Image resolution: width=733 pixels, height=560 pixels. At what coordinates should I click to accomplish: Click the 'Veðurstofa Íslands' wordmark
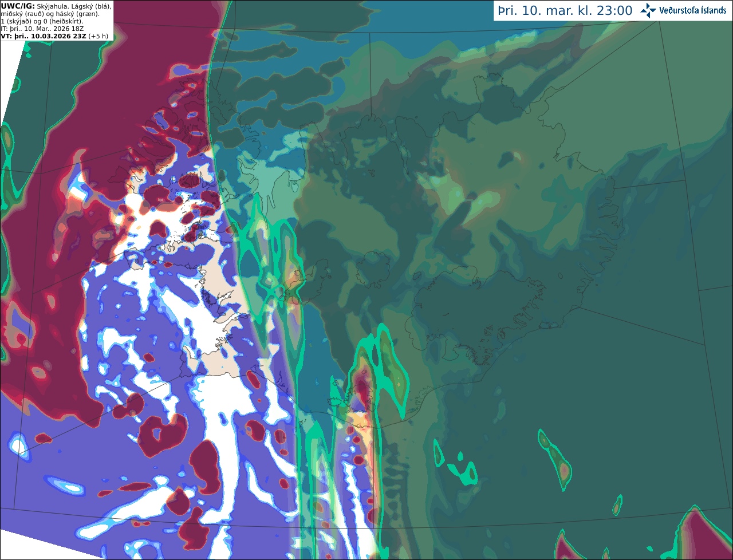(x=693, y=10)
